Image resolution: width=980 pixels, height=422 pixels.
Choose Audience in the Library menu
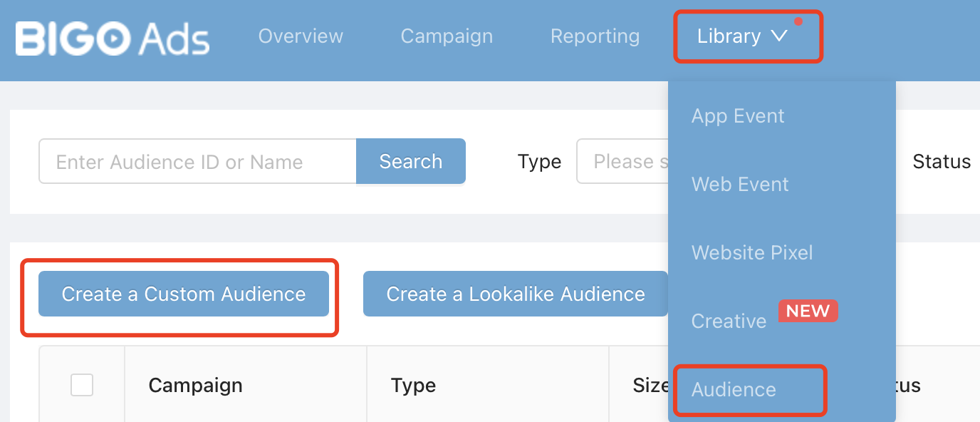tap(734, 390)
